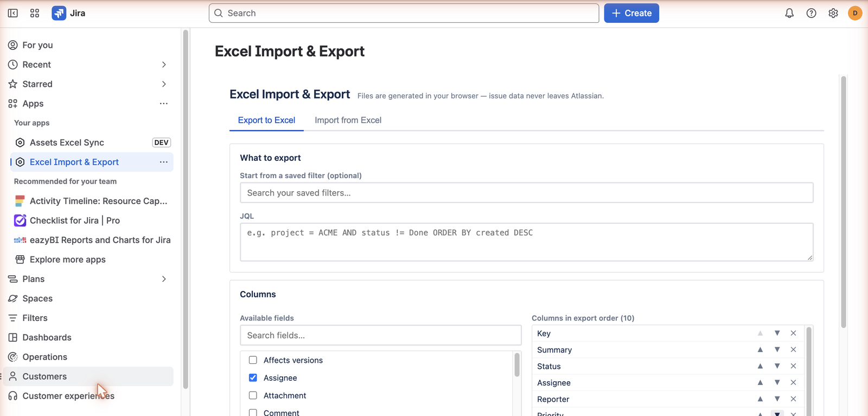Viewport: 868px width, 416px height.
Task: Move Assignee column up
Action: [x=760, y=382]
